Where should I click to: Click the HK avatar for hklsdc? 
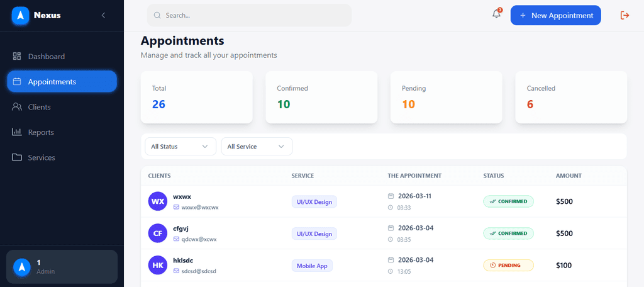pyautogui.click(x=158, y=265)
